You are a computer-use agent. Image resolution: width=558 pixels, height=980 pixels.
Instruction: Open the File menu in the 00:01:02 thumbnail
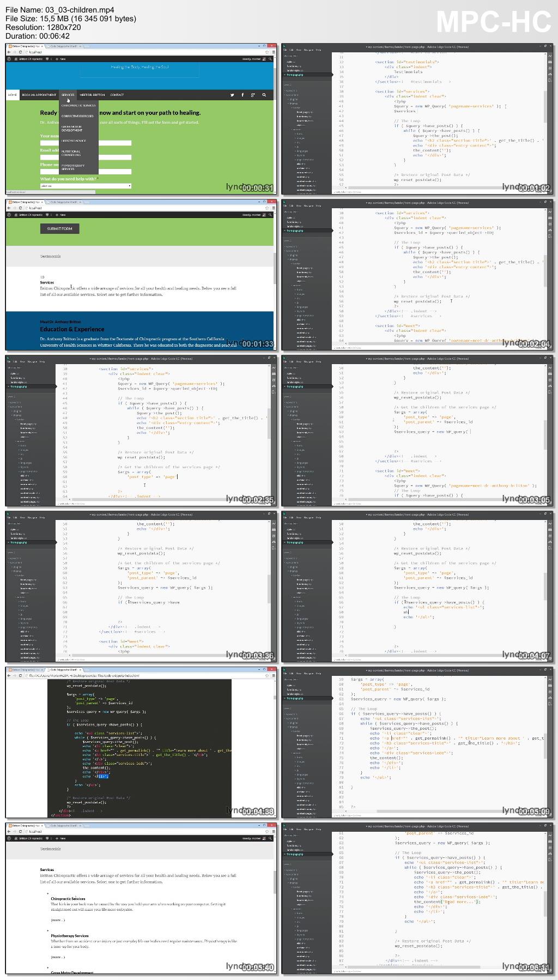coord(285,50)
